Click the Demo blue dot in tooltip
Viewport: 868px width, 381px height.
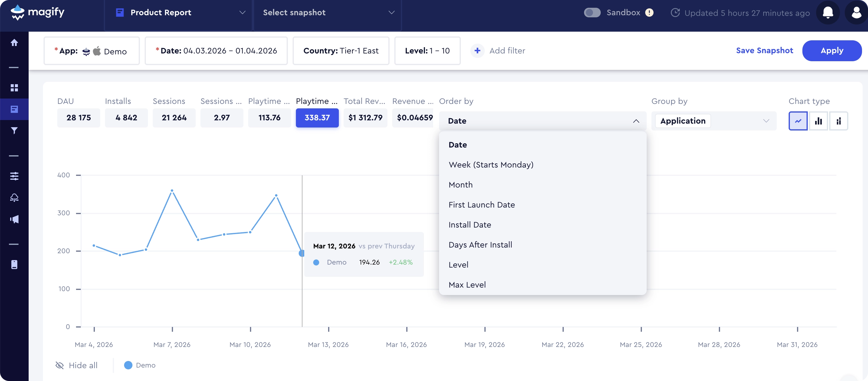coord(316,262)
